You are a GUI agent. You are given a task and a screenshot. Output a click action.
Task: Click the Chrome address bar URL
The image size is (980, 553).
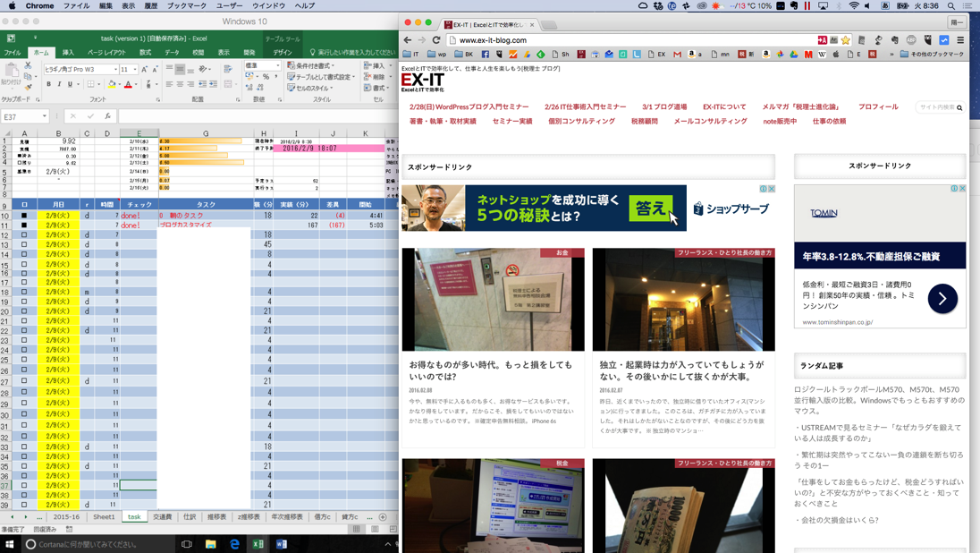tap(493, 40)
